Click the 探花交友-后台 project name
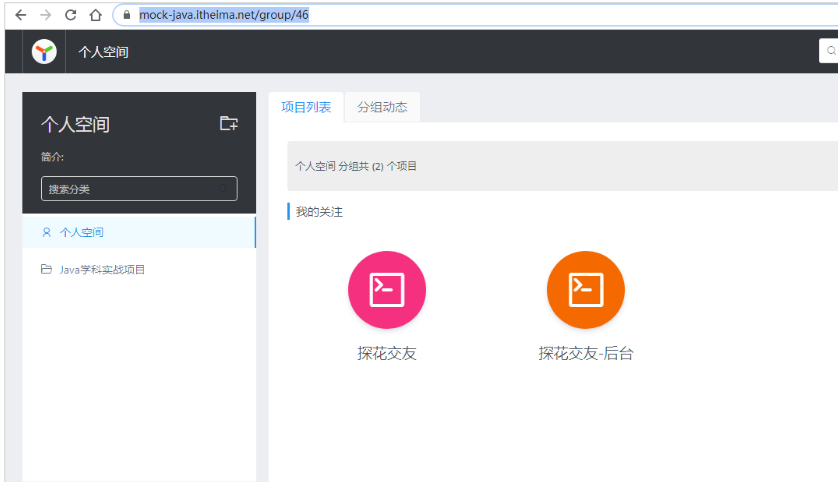838x482 pixels. coord(586,353)
